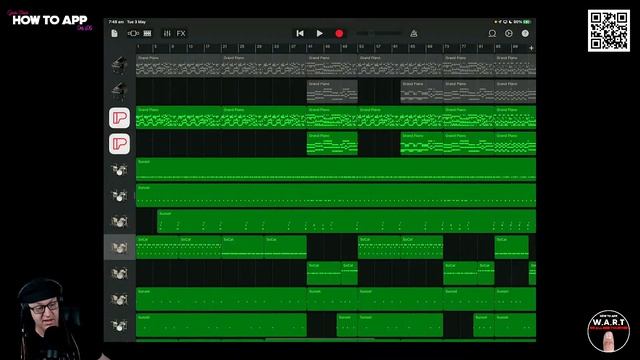640x360 pixels.
Task: Select first grey Grand Piano region, top track
Action: tap(179, 66)
